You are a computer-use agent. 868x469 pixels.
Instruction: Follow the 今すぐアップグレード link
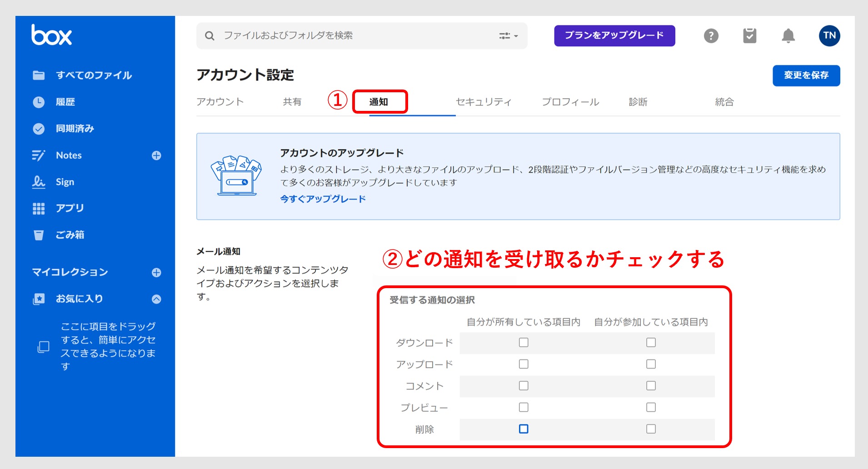click(323, 199)
